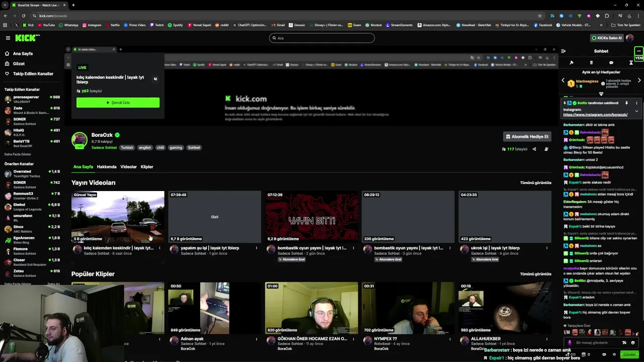Click the speech bubble icon in chat toolbar

(x=611, y=63)
